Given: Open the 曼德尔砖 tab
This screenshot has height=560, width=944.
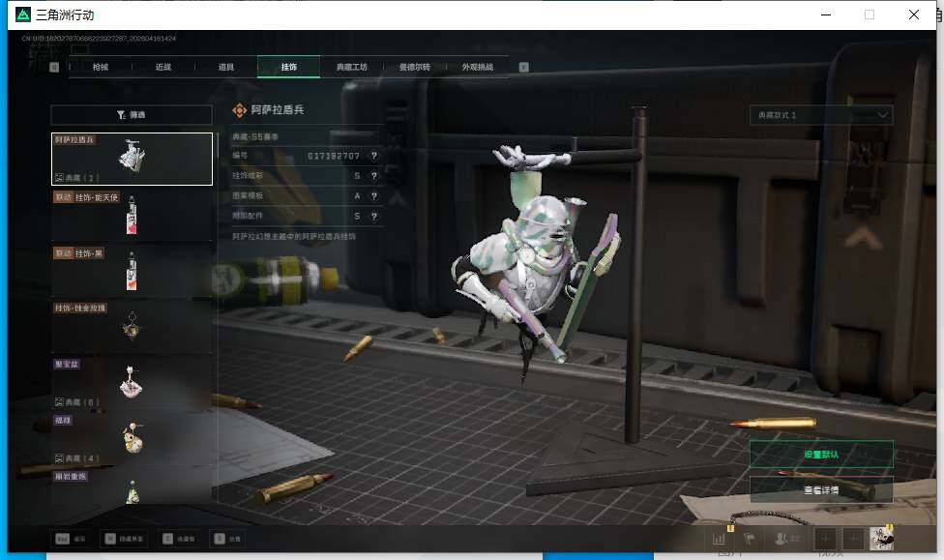Looking at the screenshot, I should point(414,67).
